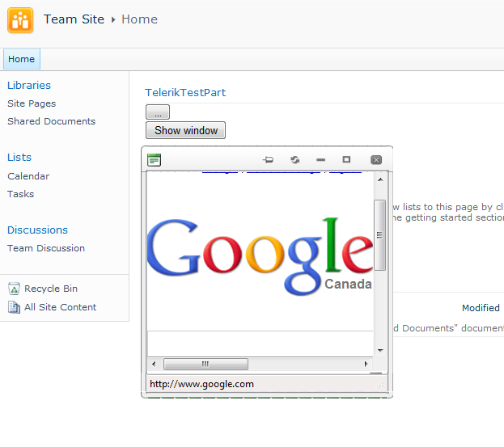Screen dimensions: 504x447
Task: Open the Tasks list
Action: tap(20, 194)
